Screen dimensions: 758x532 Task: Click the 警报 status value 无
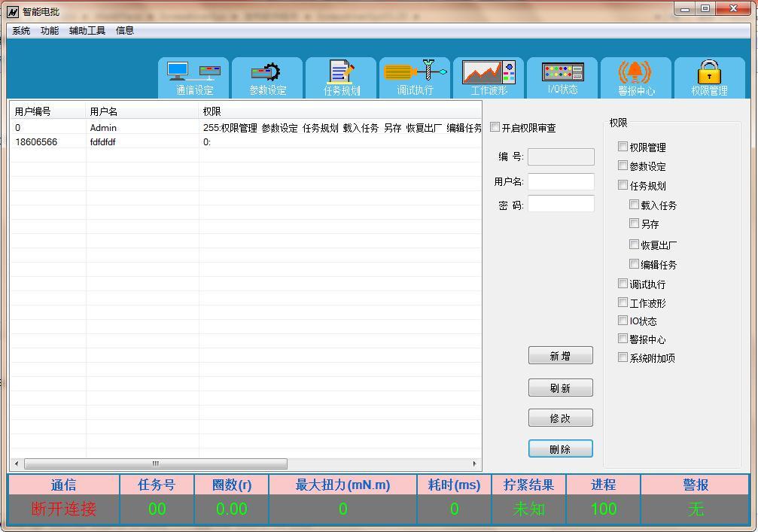[696, 509]
